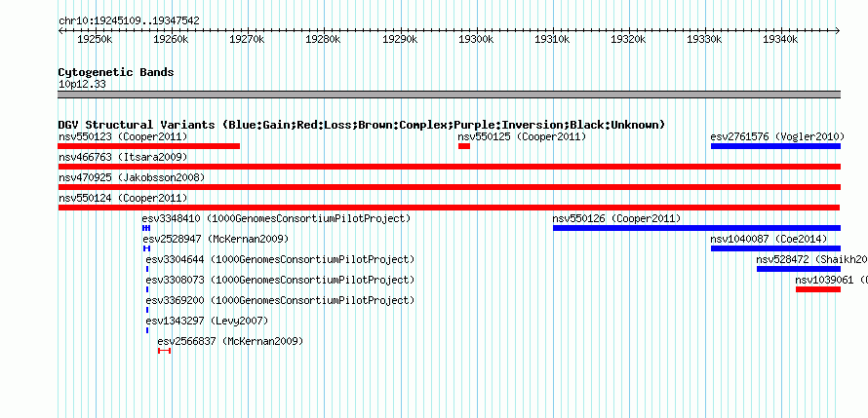Open nsv1040087 (Coe2014) label

769,239
